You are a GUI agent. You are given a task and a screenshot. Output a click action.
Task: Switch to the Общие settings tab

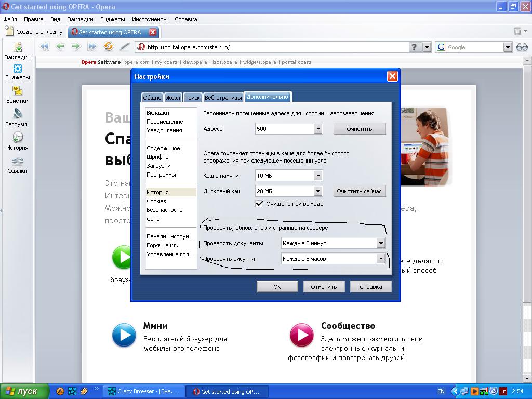tap(152, 97)
